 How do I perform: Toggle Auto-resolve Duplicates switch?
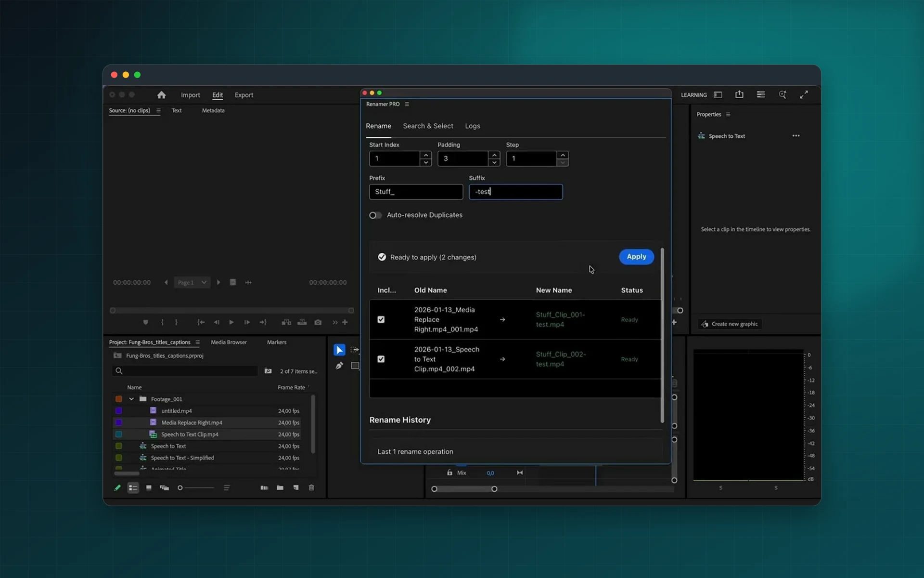coord(375,215)
